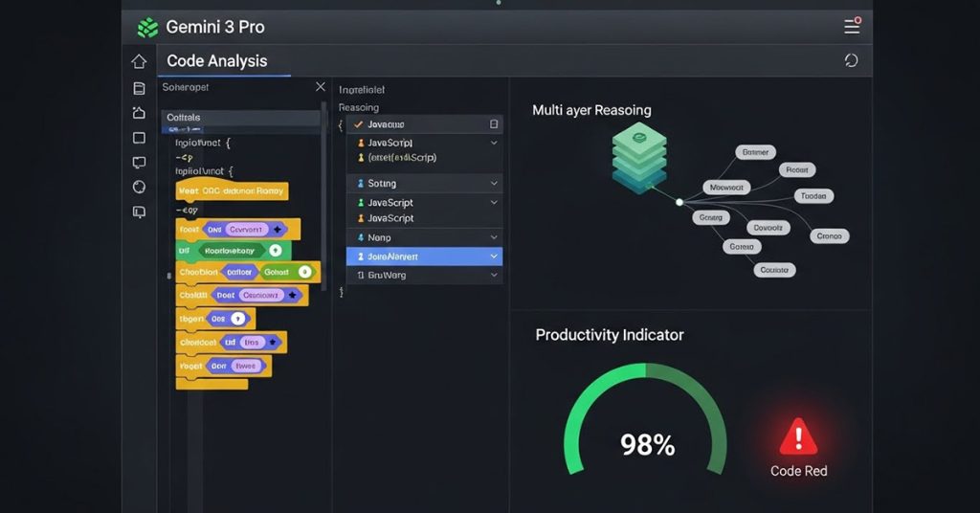Image resolution: width=980 pixels, height=513 pixels.
Task: Click the purple Bwee pill in the last block
Action: click(245, 367)
